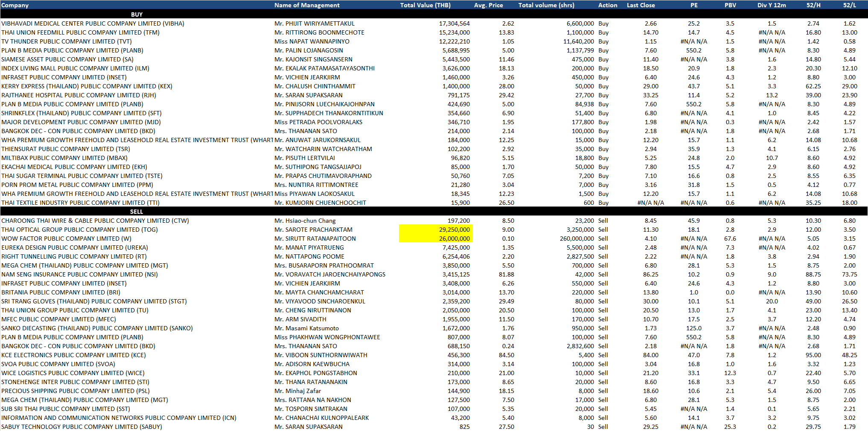Click PRECIOUS SHIPPING (PSL) company cell
The width and height of the screenshot is (868, 431).
tap(76, 391)
